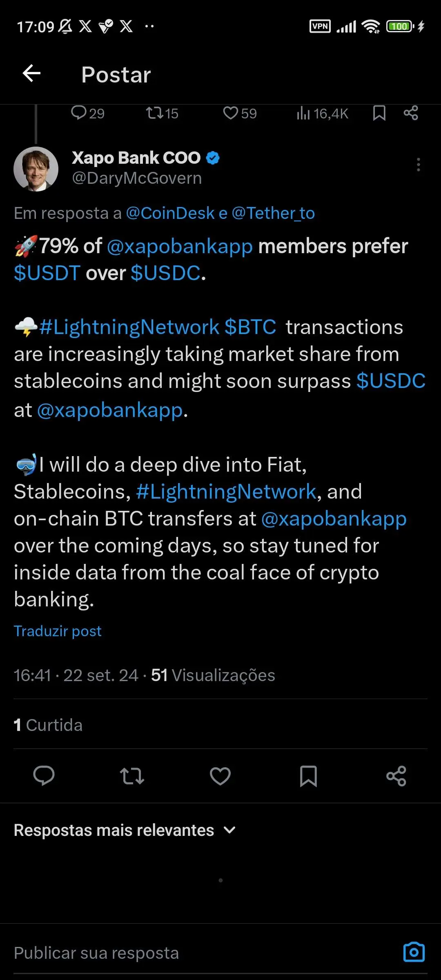Open the Xapo Bank COO profile picture
This screenshot has height=980, width=441.
(x=36, y=169)
